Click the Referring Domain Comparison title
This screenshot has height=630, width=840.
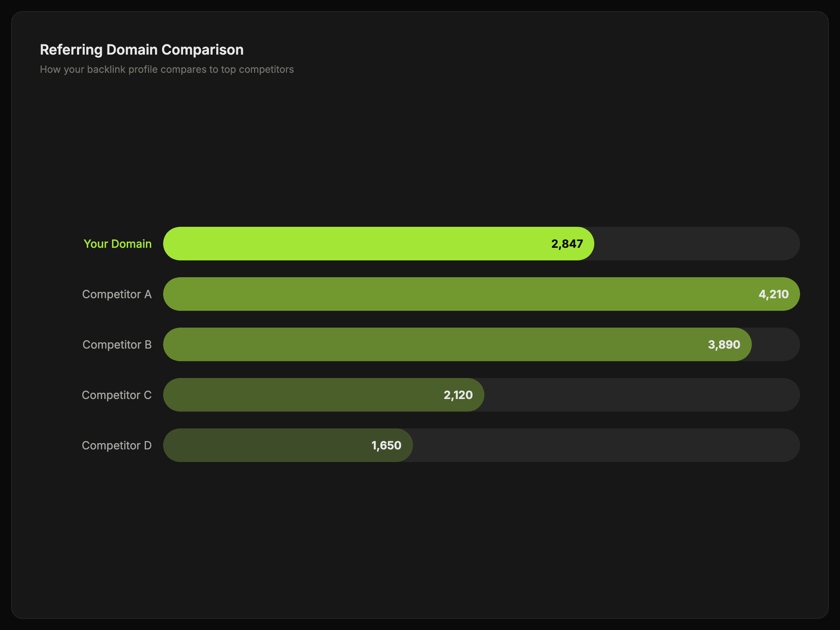point(142,50)
